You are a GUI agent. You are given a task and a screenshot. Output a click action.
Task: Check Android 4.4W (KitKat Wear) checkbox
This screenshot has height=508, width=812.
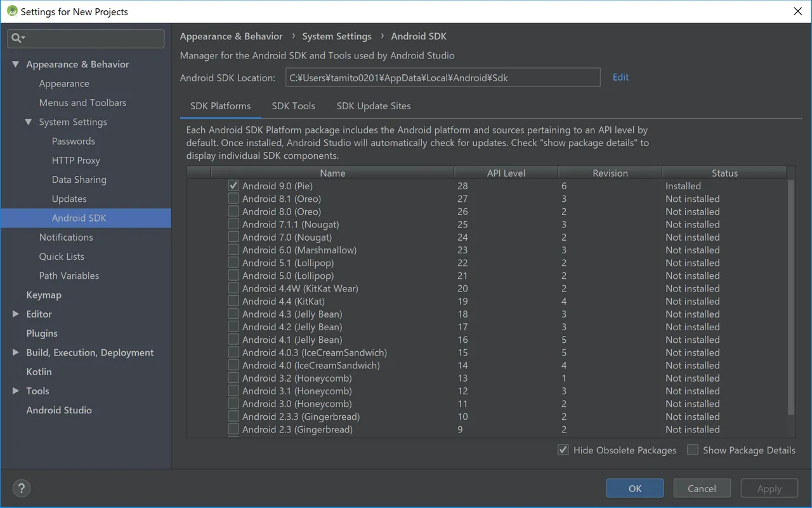(x=233, y=288)
